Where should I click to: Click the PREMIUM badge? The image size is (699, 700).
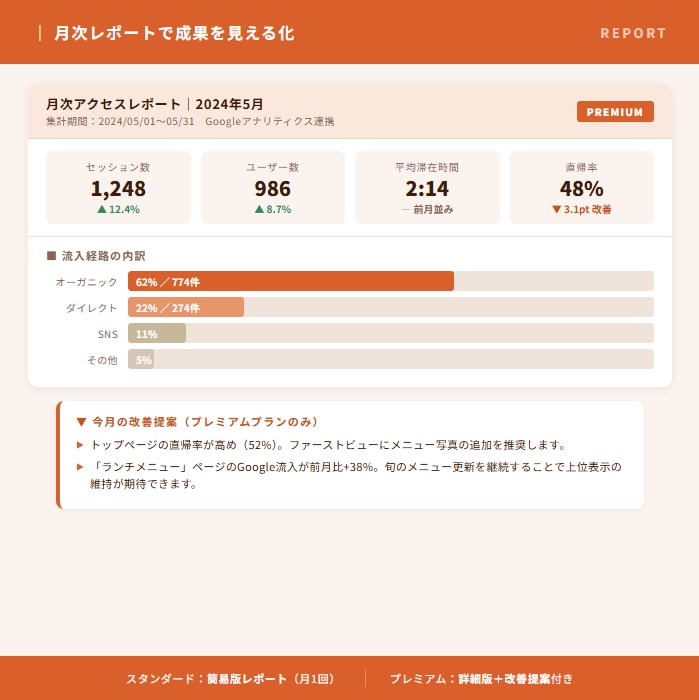(615, 112)
